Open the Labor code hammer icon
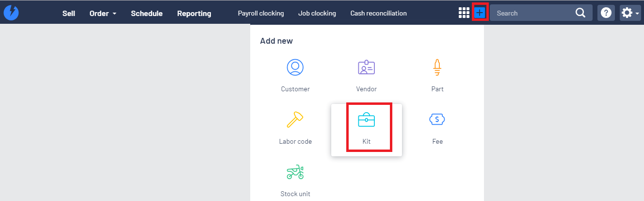Image resolution: width=644 pixels, height=201 pixels. (x=295, y=119)
